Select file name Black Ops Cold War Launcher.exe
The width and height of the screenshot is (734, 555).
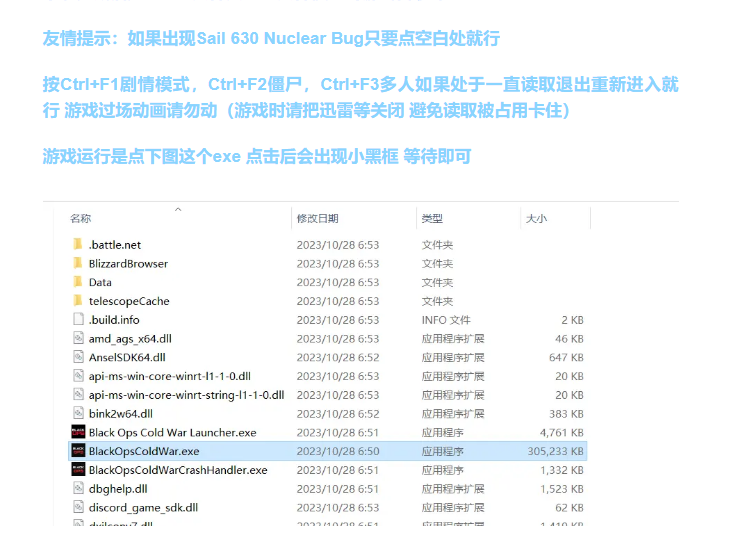tap(173, 432)
